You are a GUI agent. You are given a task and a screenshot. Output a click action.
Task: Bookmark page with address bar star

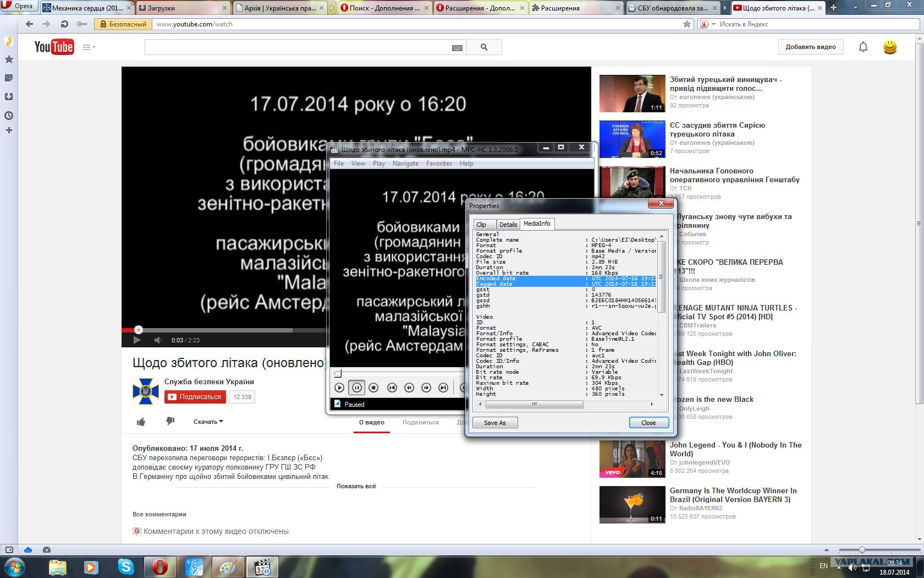pos(687,24)
